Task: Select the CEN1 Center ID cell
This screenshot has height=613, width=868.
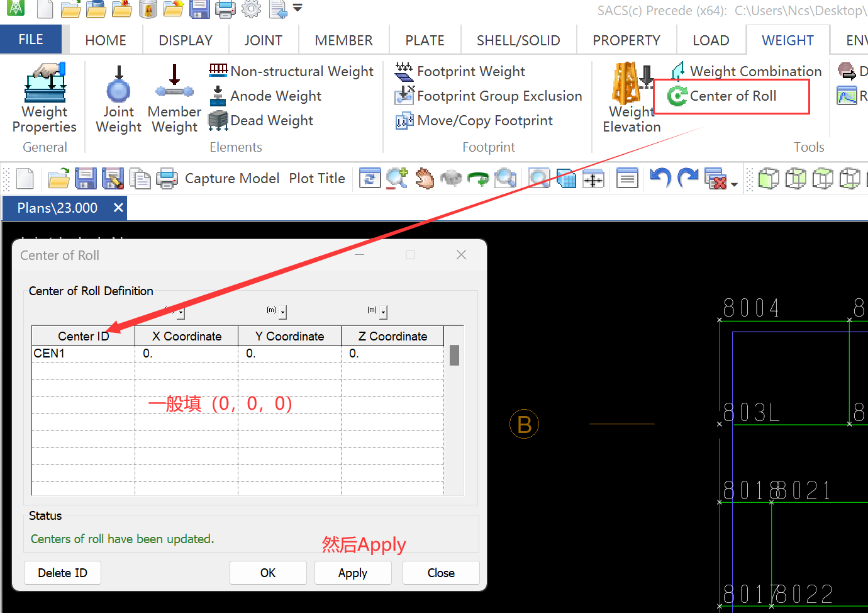Action: click(82, 354)
